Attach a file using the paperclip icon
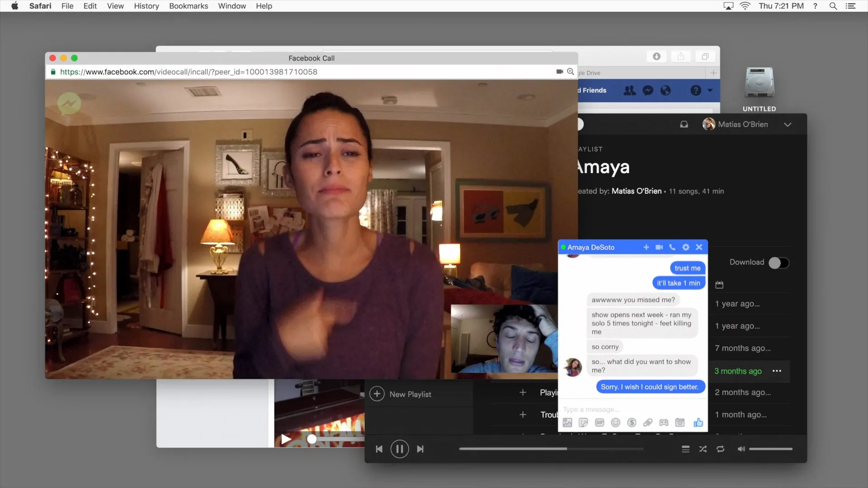Viewport: 868px width, 488px height. point(647,422)
